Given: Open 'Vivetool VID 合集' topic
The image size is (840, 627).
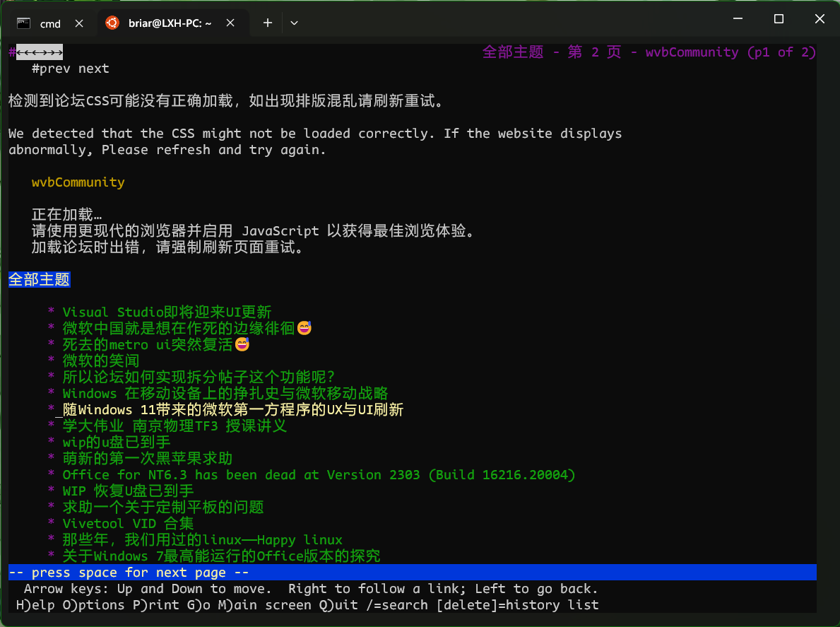Looking at the screenshot, I should click(x=128, y=524).
